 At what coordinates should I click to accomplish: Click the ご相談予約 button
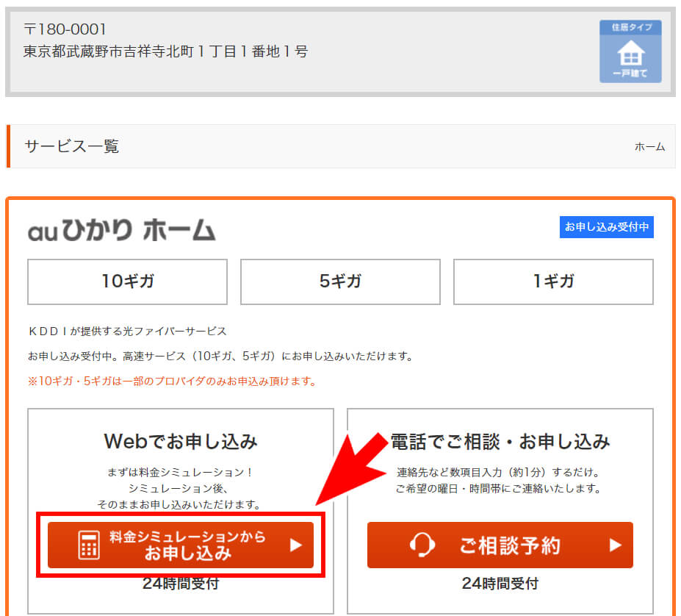500,545
